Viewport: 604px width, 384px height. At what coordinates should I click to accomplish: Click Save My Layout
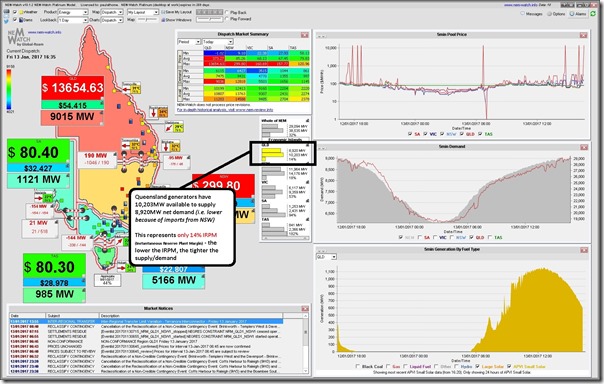[177, 12]
